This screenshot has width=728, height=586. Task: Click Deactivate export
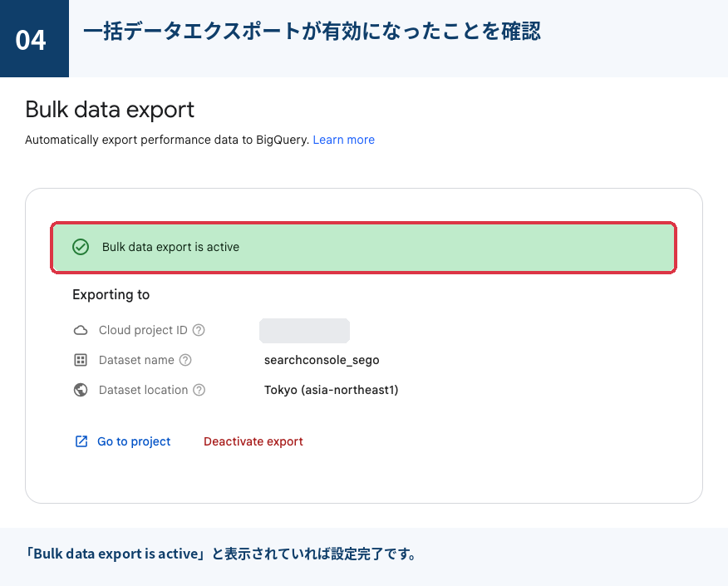pyautogui.click(x=253, y=441)
